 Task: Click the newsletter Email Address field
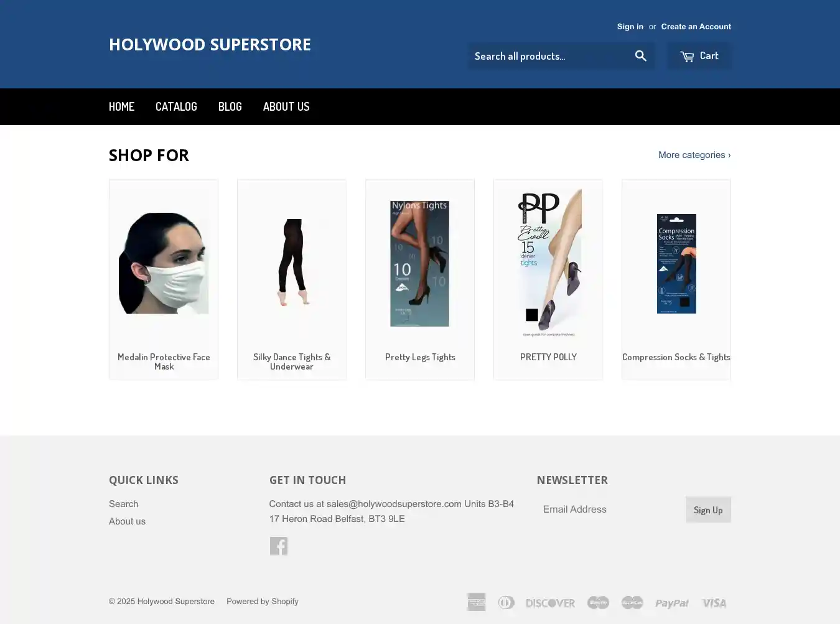pos(611,510)
